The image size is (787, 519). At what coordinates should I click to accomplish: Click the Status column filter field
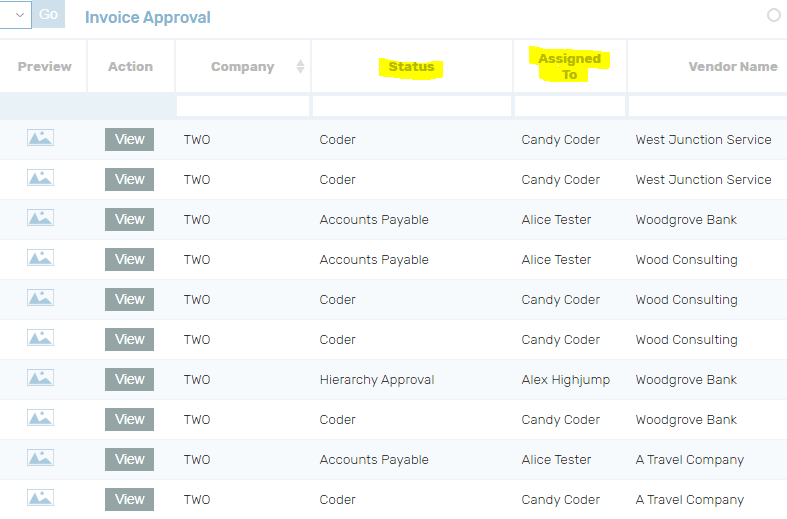click(x=411, y=106)
